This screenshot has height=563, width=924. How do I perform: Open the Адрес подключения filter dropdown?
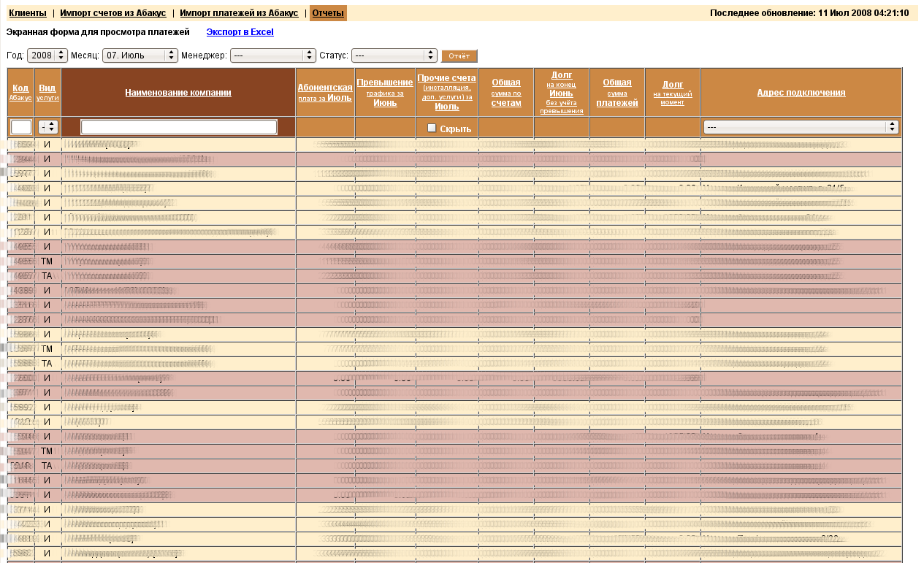click(801, 127)
